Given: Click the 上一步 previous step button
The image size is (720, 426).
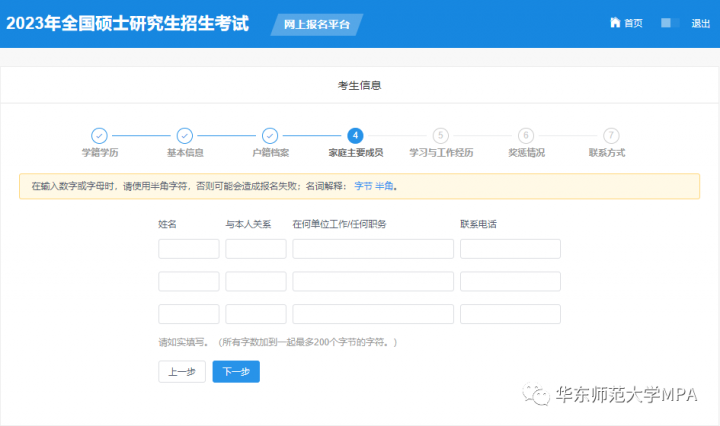Looking at the screenshot, I should click(182, 372).
